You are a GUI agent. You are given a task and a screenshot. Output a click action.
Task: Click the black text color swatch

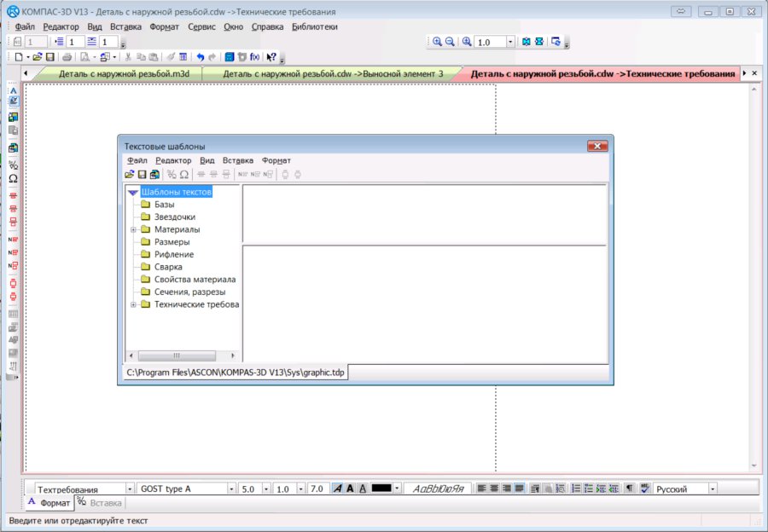click(x=381, y=489)
